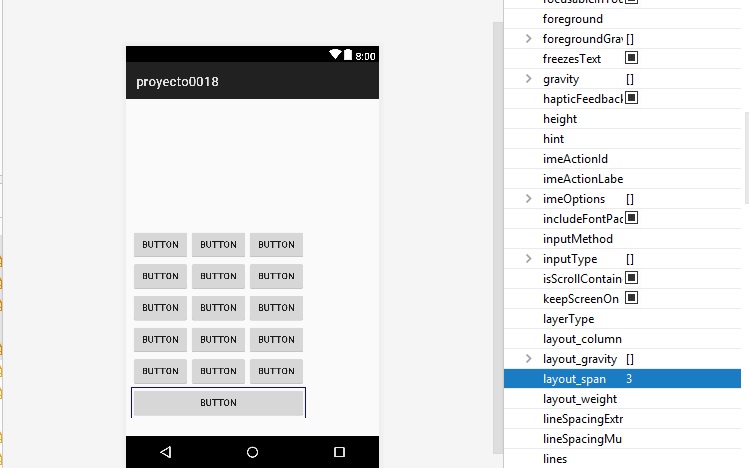Image resolution: width=749 pixels, height=468 pixels.
Task: Expand the gravity property
Action: [x=528, y=79]
